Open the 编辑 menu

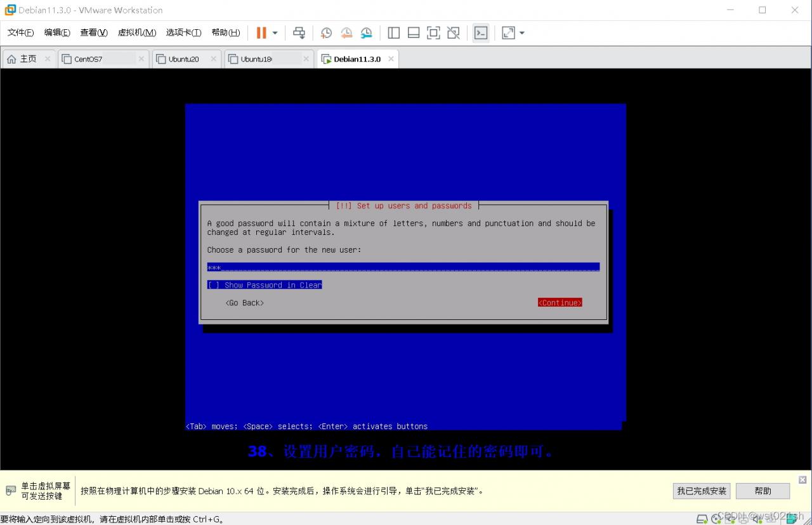(57, 33)
